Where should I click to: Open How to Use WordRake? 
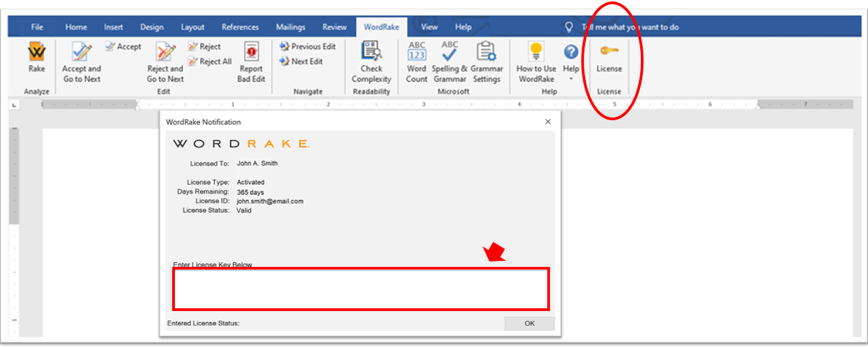(x=536, y=62)
